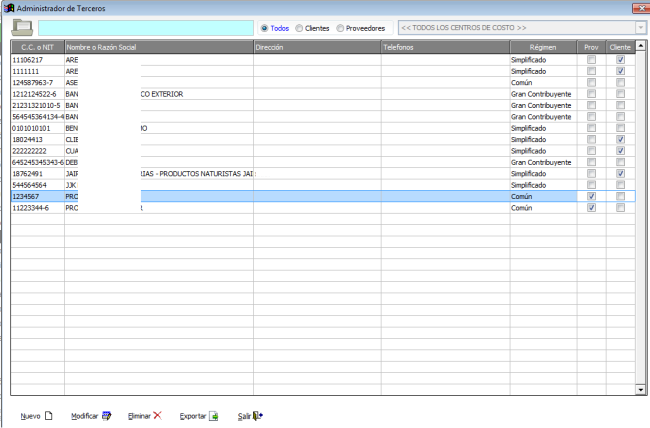Select row with NIT 21231321010-5
Viewport: 650px width, 428px height.
(323, 105)
